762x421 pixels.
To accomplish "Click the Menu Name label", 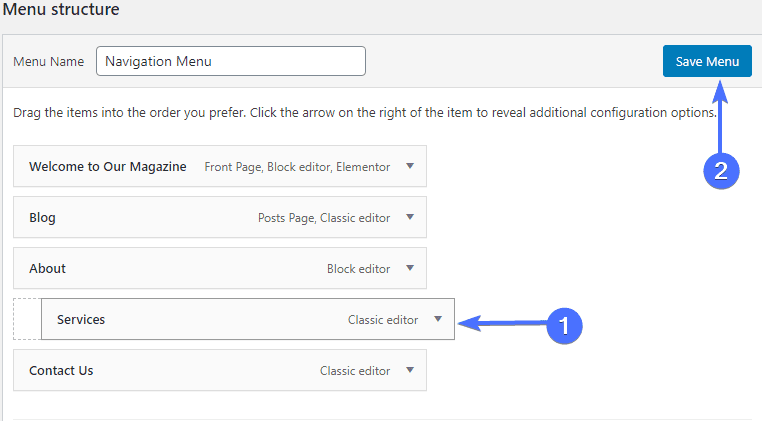I will point(49,62).
